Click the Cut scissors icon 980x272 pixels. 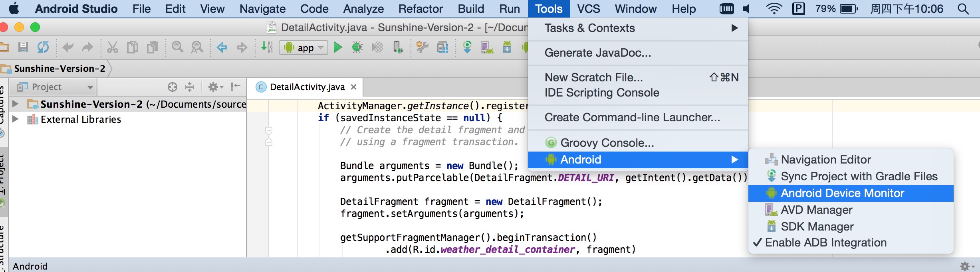(113, 47)
